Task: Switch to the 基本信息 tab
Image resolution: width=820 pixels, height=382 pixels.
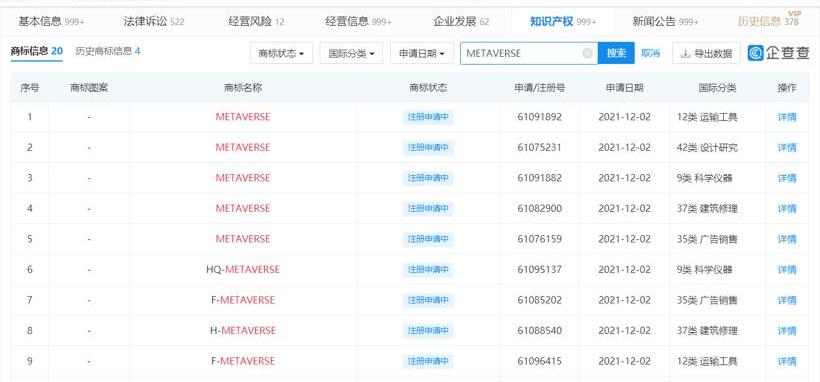Action: pyautogui.click(x=51, y=22)
